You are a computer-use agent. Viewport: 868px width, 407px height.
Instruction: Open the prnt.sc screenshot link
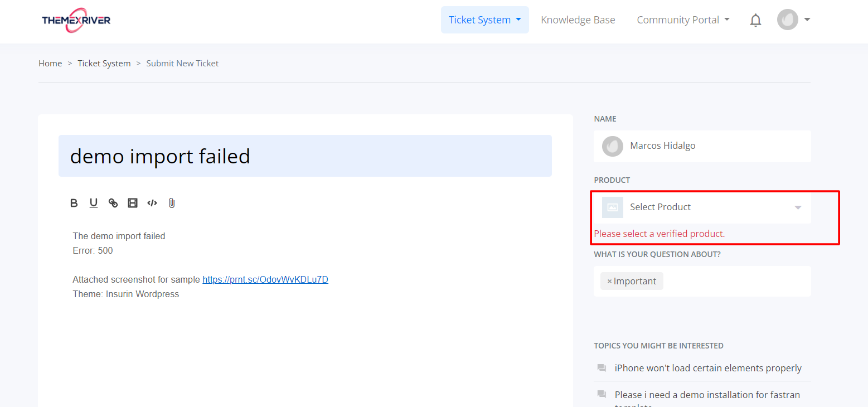(265, 280)
